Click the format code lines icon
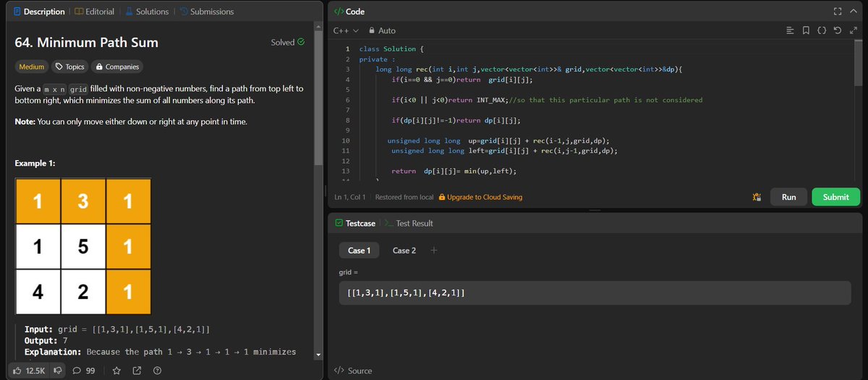 (790, 31)
